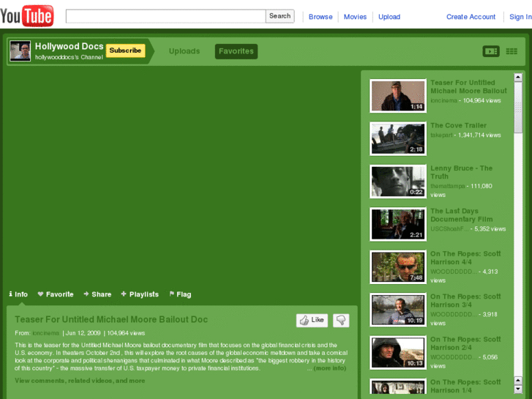Open On The Ropes: Scott Harrison 4/4 title

point(465,258)
